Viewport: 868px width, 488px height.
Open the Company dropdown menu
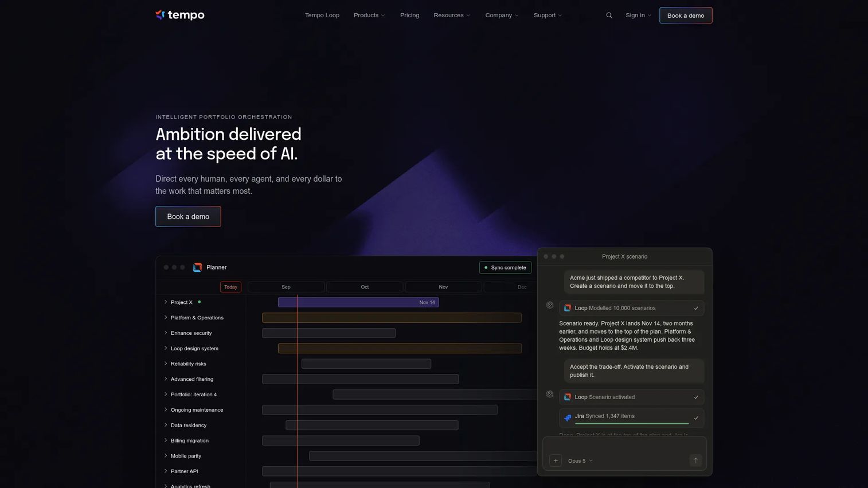click(x=502, y=15)
